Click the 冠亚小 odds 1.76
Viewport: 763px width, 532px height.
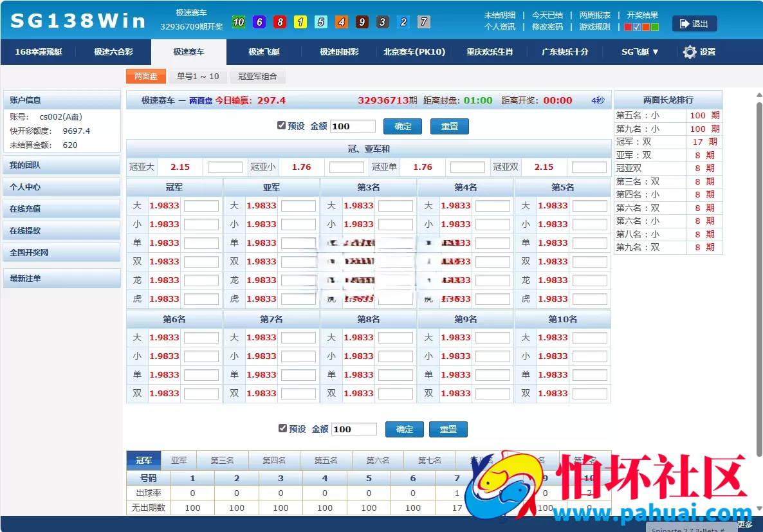(x=301, y=167)
